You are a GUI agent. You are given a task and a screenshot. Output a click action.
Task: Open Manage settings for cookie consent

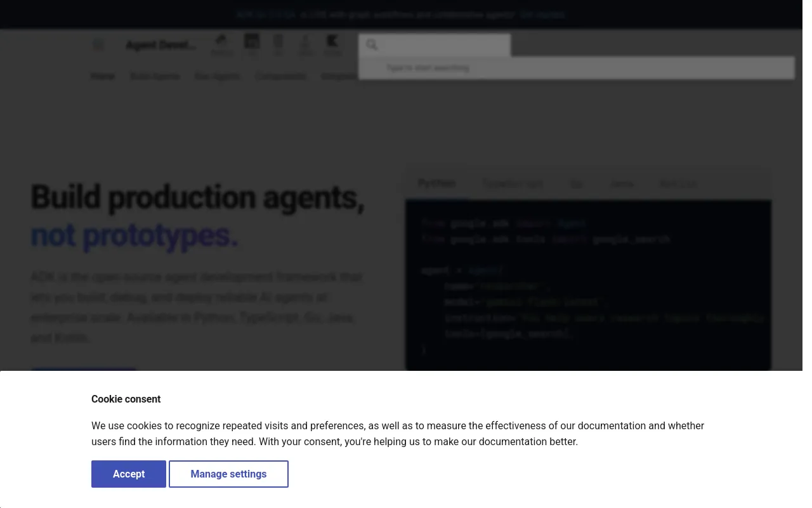(228, 474)
